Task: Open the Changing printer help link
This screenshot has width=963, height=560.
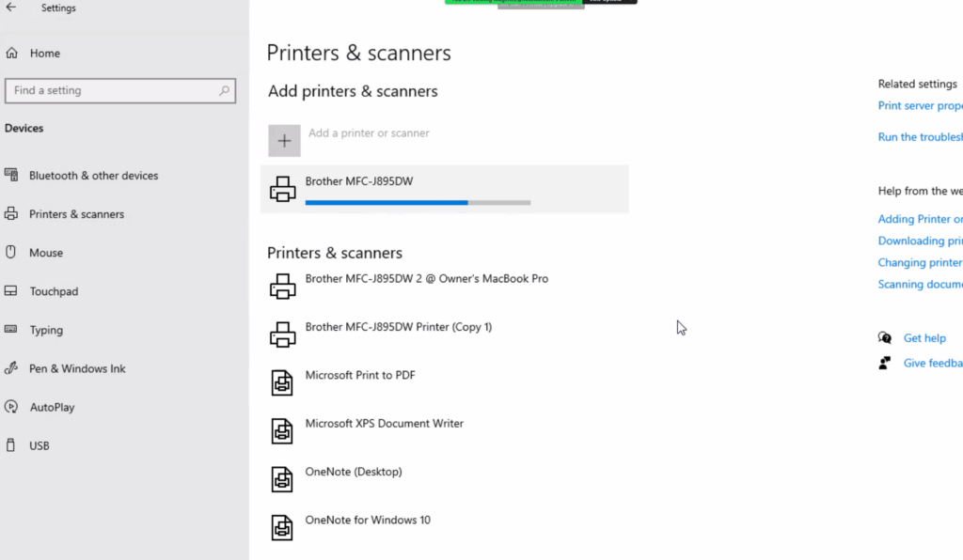Action: click(x=920, y=262)
